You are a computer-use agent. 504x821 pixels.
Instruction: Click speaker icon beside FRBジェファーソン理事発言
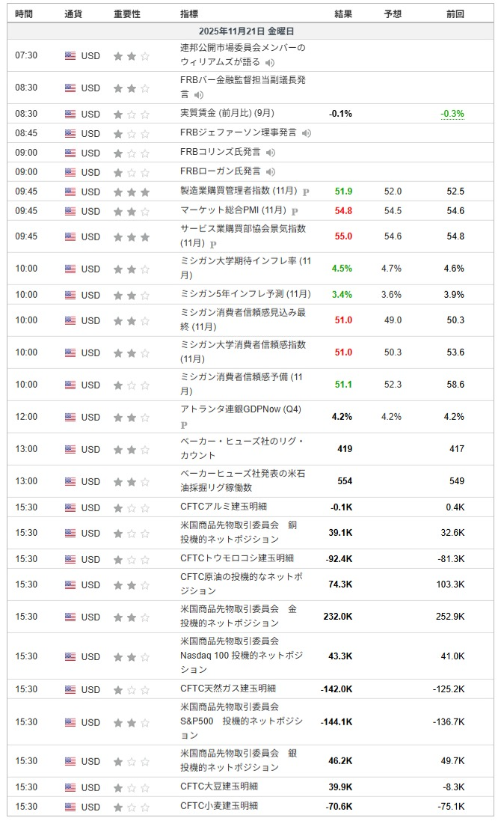coord(307,133)
